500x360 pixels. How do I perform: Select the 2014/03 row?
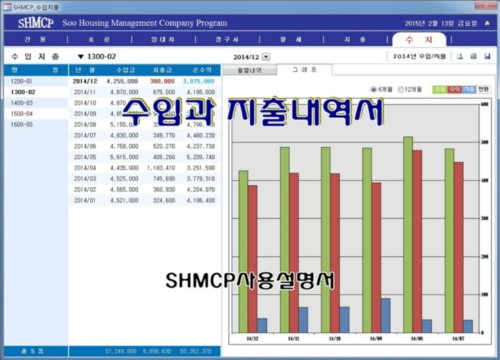pos(144,179)
